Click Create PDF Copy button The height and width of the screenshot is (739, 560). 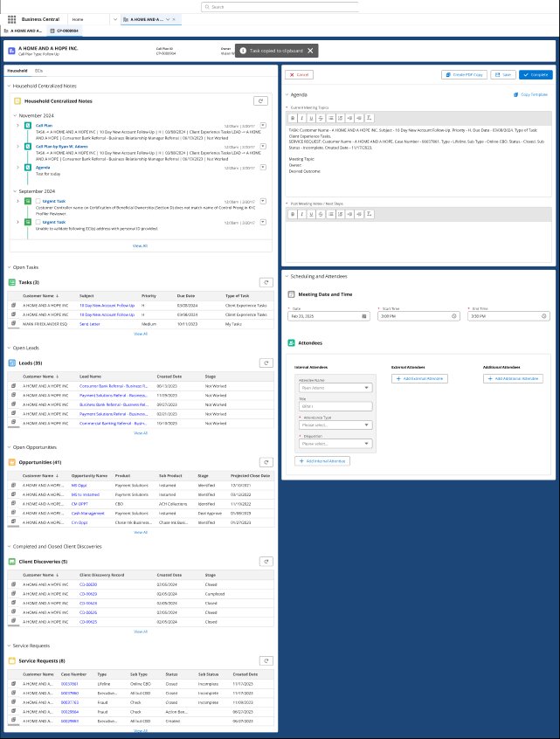[464, 75]
